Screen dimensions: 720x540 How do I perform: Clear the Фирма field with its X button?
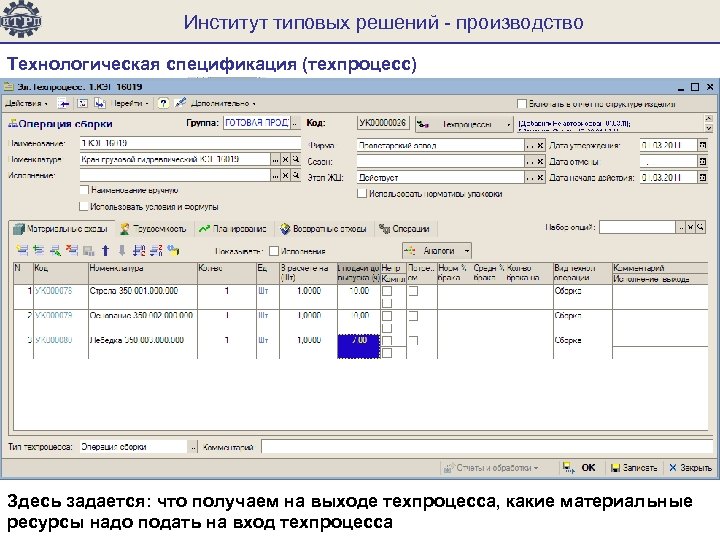pos(540,146)
